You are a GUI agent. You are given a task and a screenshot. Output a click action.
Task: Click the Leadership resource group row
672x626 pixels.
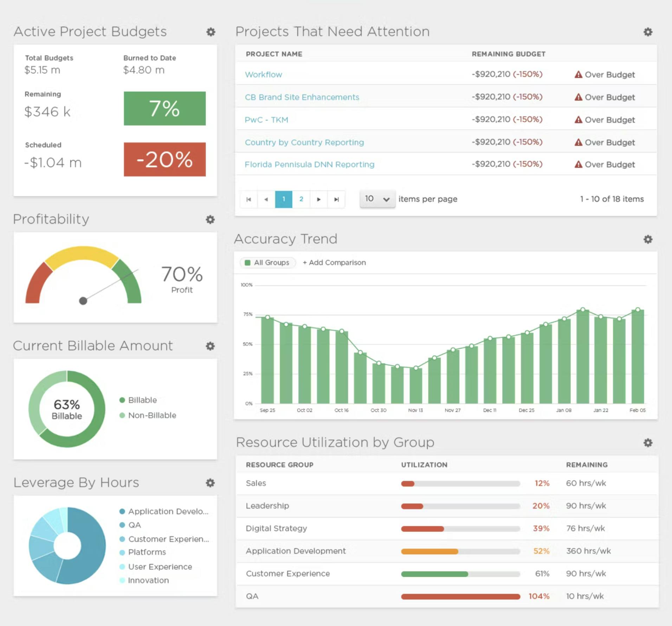447,506
